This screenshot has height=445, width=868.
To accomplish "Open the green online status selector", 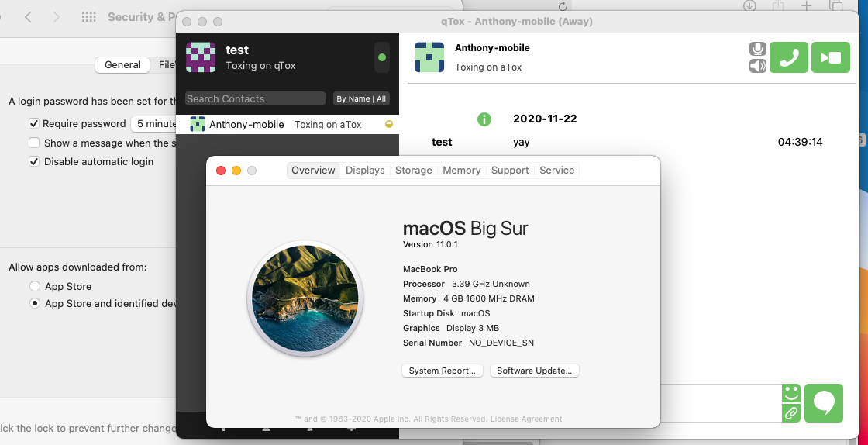I will tap(382, 57).
